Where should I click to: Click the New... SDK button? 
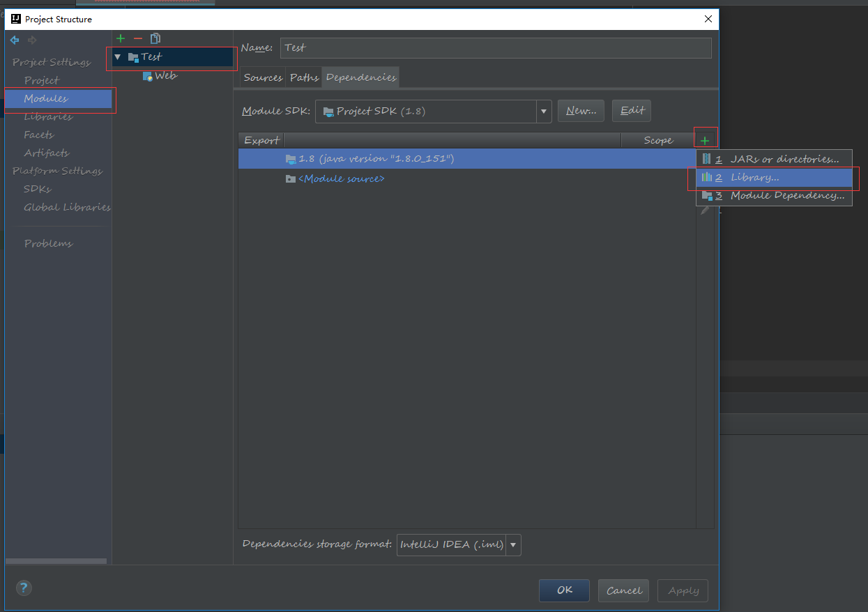coord(581,111)
